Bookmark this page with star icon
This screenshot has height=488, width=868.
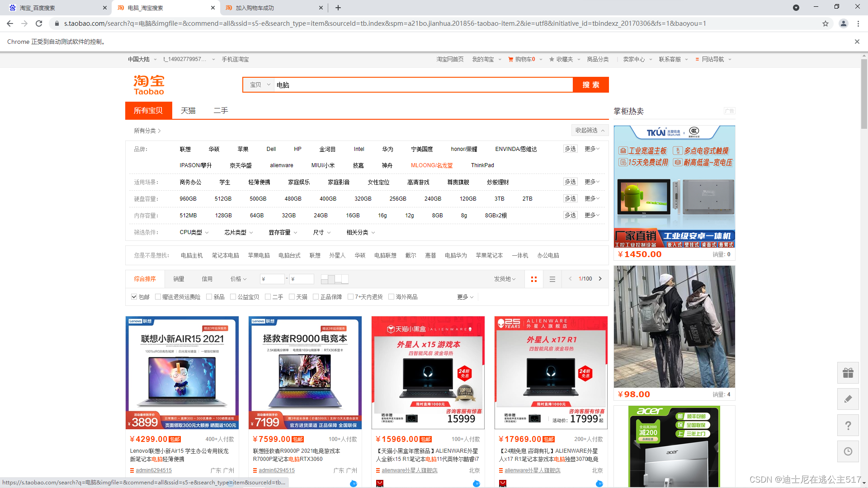click(x=826, y=23)
